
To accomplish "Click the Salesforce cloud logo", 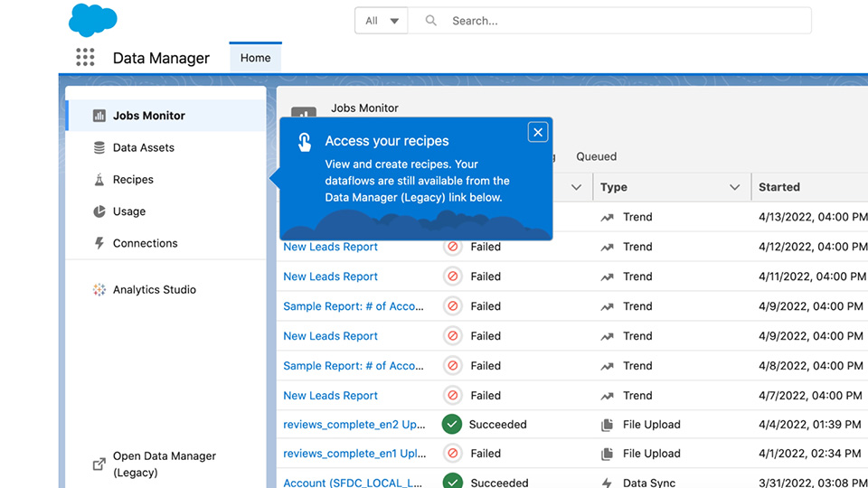I will click(x=93, y=20).
